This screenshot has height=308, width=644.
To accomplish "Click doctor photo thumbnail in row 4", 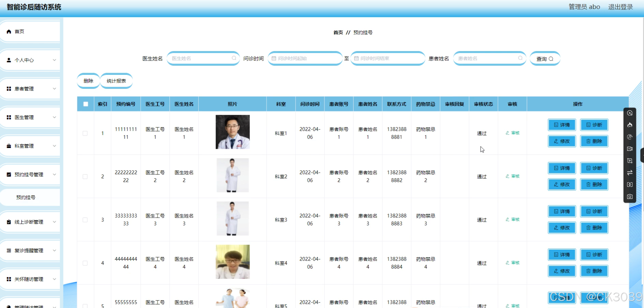I will point(233,262).
